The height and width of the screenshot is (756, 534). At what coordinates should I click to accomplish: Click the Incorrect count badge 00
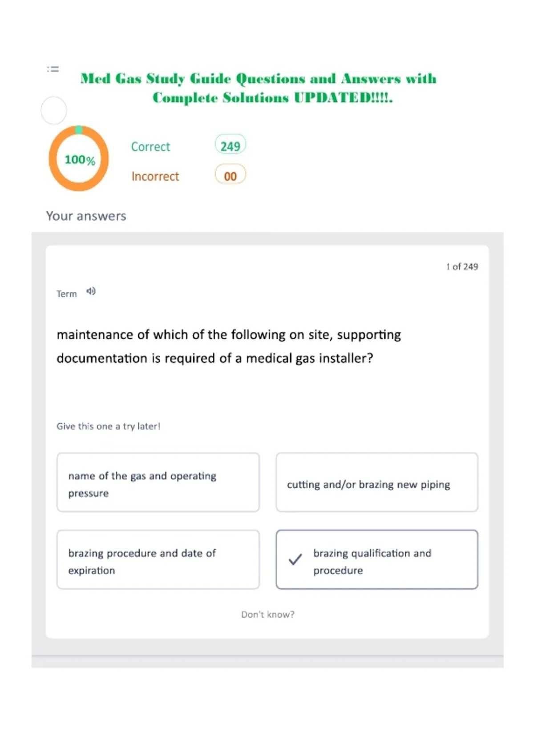coord(230,175)
